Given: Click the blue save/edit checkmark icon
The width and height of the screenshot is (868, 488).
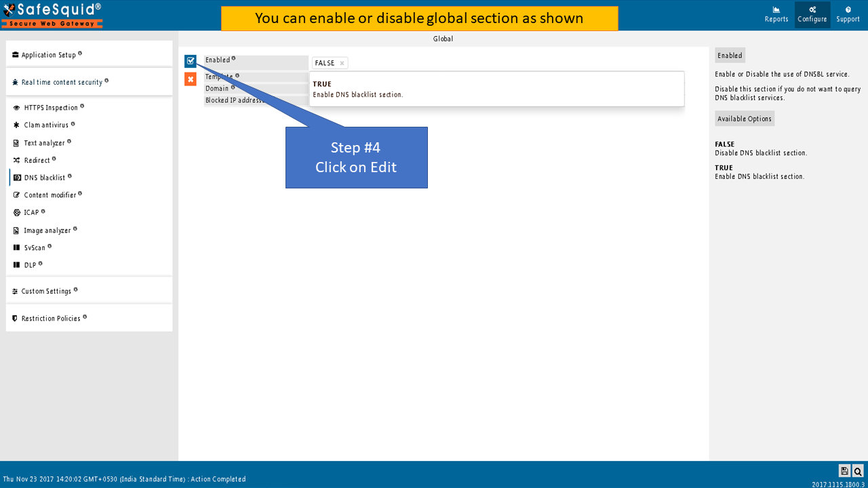Looking at the screenshot, I should (x=191, y=62).
